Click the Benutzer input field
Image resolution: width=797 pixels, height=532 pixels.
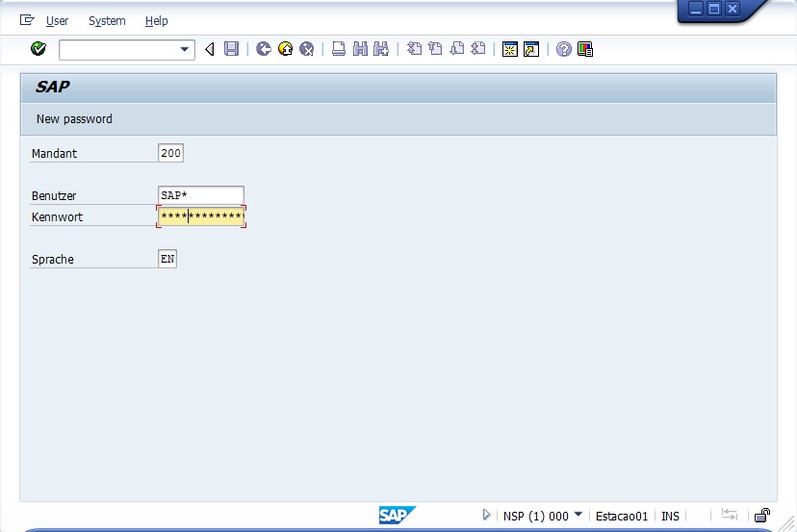200,195
